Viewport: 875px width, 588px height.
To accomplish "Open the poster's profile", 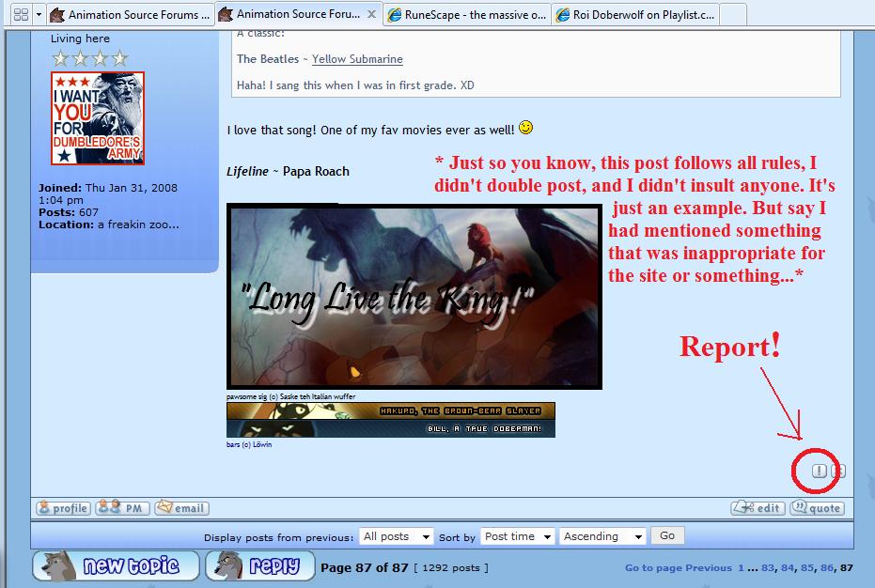I will tap(63, 507).
